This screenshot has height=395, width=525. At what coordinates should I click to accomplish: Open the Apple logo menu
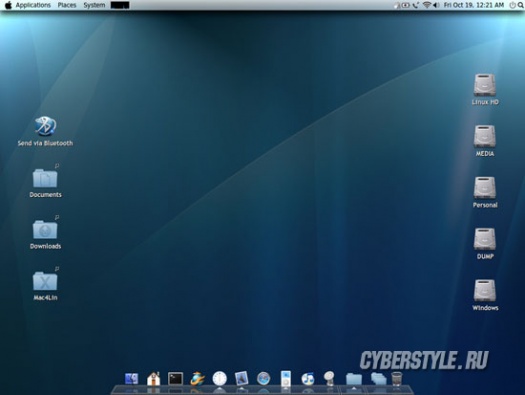[x=8, y=5]
